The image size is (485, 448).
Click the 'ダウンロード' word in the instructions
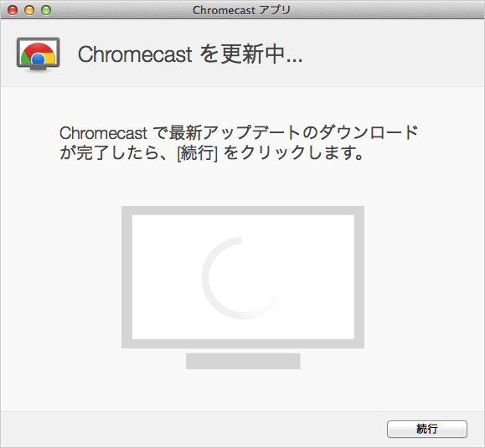tap(368, 132)
